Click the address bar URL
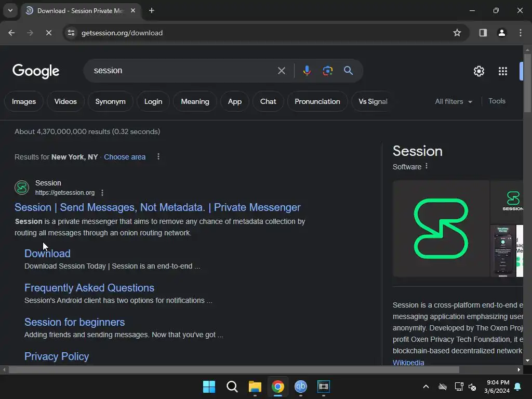This screenshot has width=532, height=399. pyautogui.click(x=122, y=33)
